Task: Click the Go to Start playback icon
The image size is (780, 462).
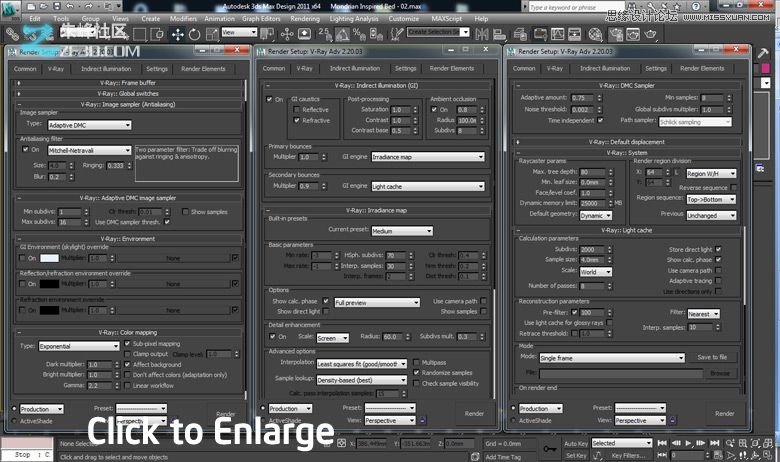Action: tap(662, 443)
